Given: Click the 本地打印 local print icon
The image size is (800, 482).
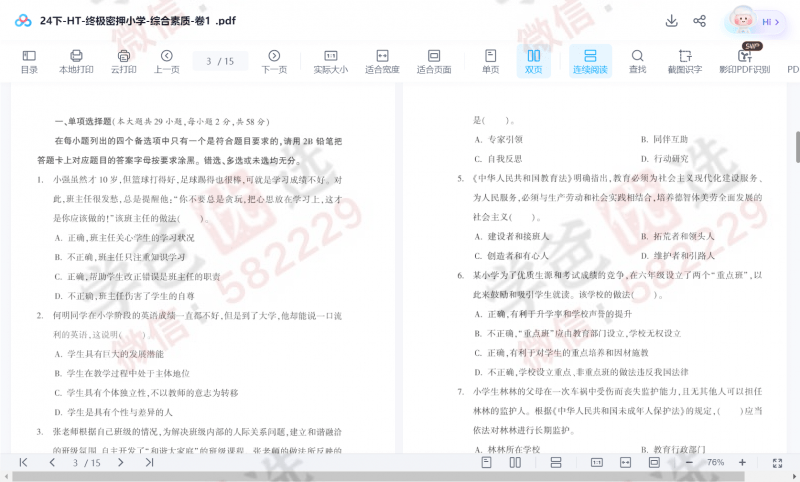Looking at the screenshot, I should [x=76, y=62].
